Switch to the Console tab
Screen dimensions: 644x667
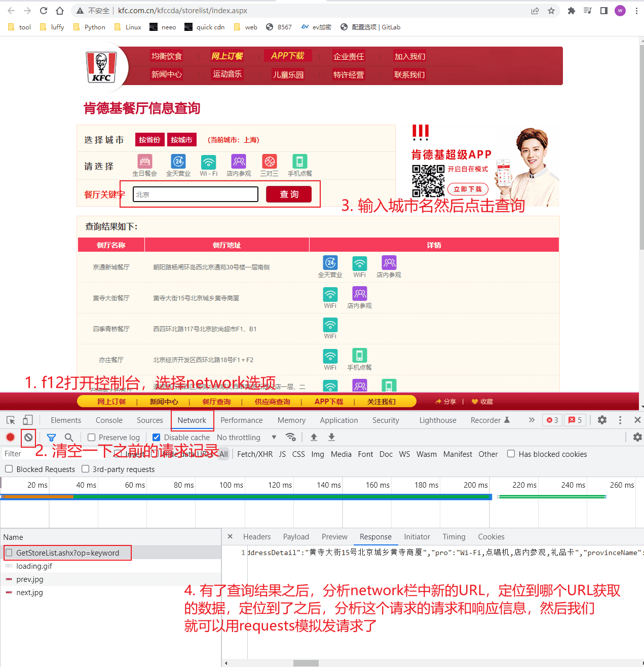pos(109,420)
